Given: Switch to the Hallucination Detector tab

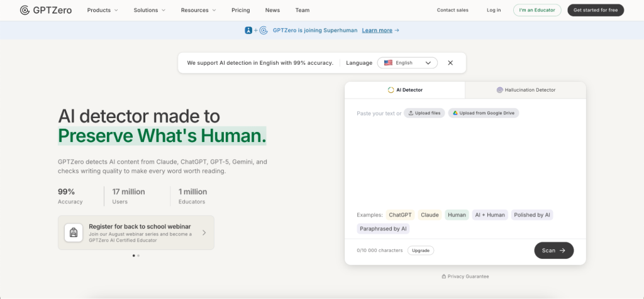Looking at the screenshot, I should coord(526,90).
